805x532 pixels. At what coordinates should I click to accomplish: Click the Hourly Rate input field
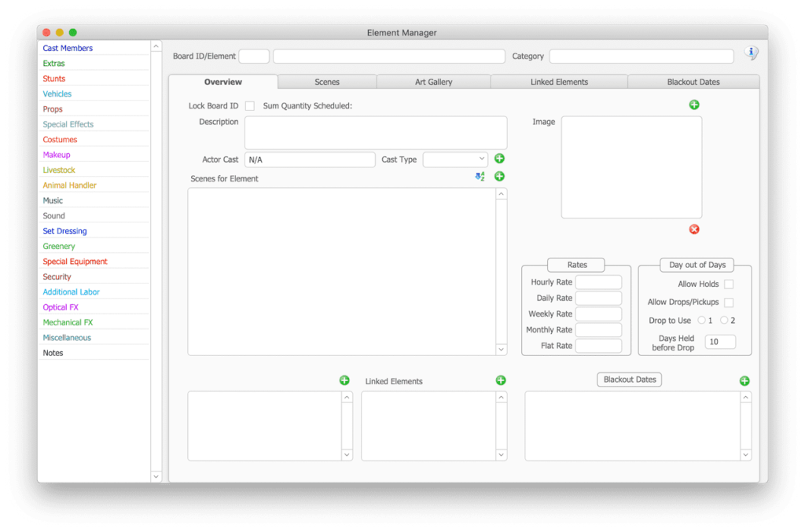click(598, 282)
